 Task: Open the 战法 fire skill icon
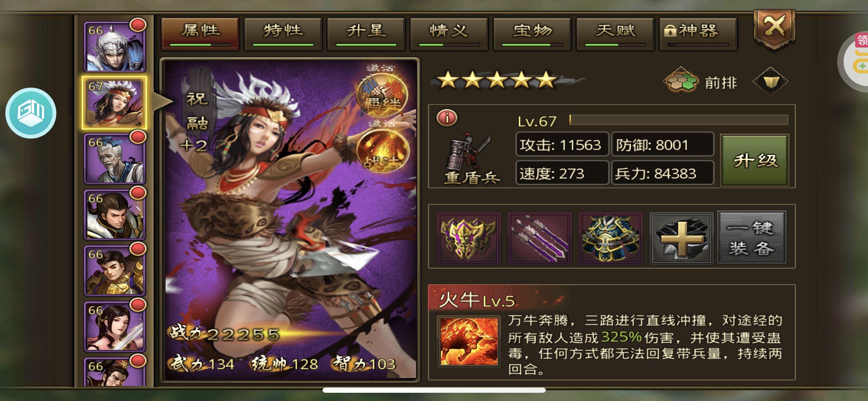point(383,150)
